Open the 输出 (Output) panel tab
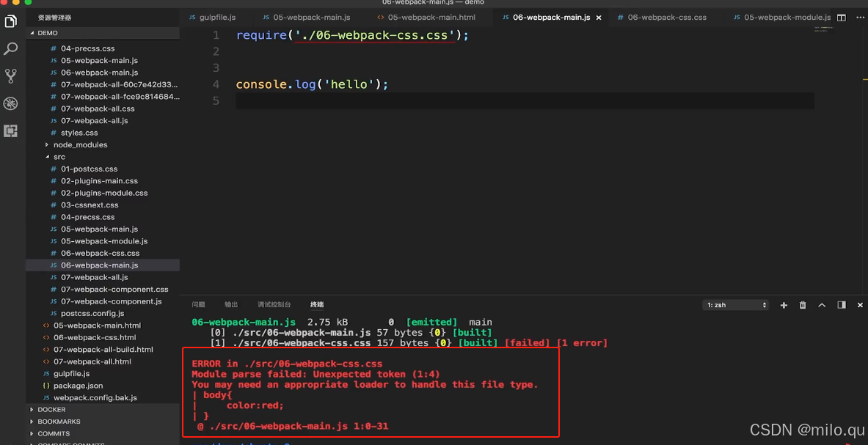Image resolution: width=868 pixels, height=445 pixels. [x=231, y=304]
